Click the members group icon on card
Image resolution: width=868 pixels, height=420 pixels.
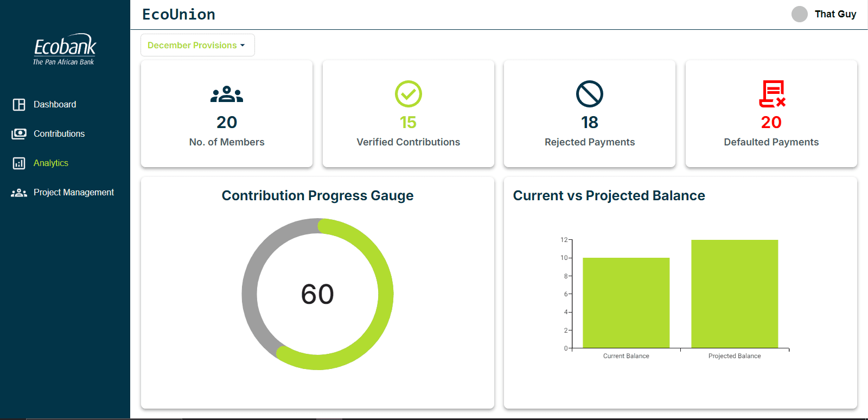point(227,94)
